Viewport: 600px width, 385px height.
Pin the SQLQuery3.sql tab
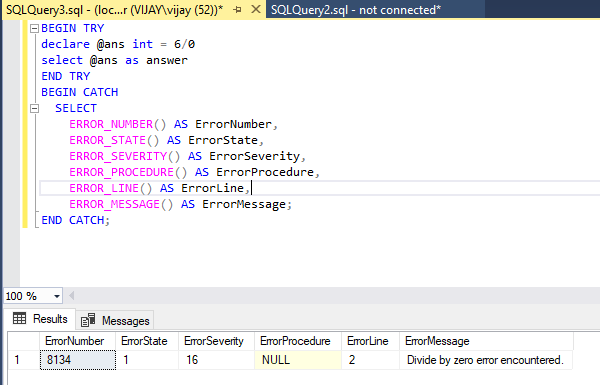click(x=237, y=10)
